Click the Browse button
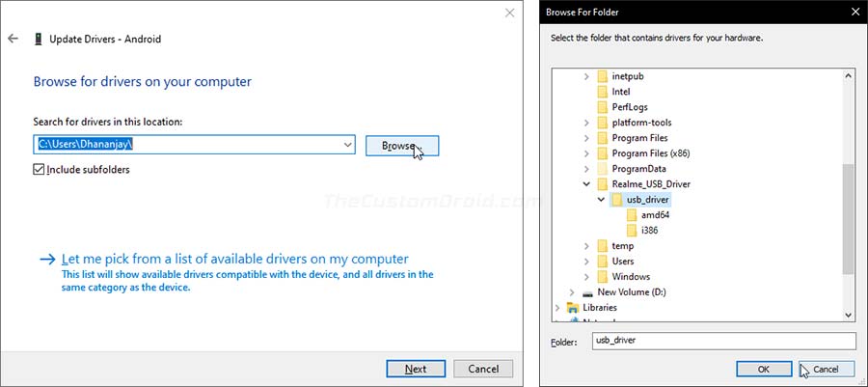Viewport: 868px width, 387px height. pos(402,146)
